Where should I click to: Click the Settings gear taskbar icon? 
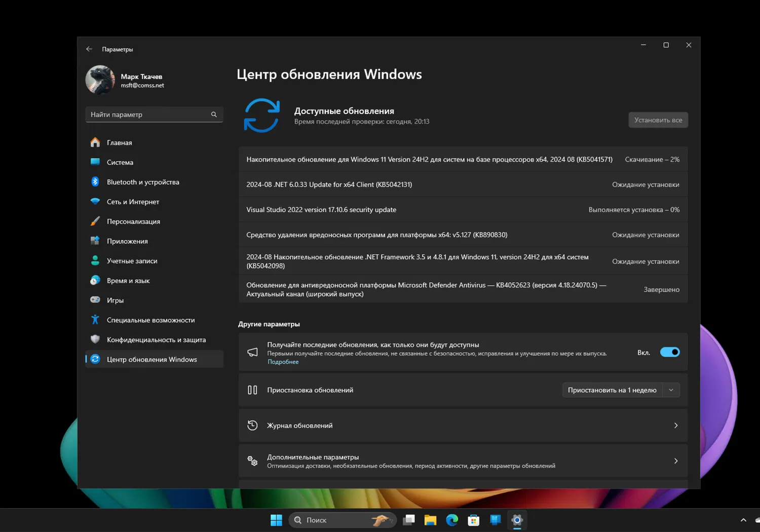(x=517, y=520)
